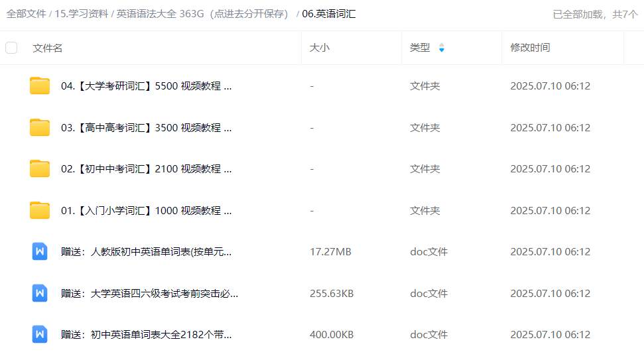Screen dimensions: 644x364
Task: Open breadcrumb 英语语法大全 363G folder
Action: click(202, 14)
